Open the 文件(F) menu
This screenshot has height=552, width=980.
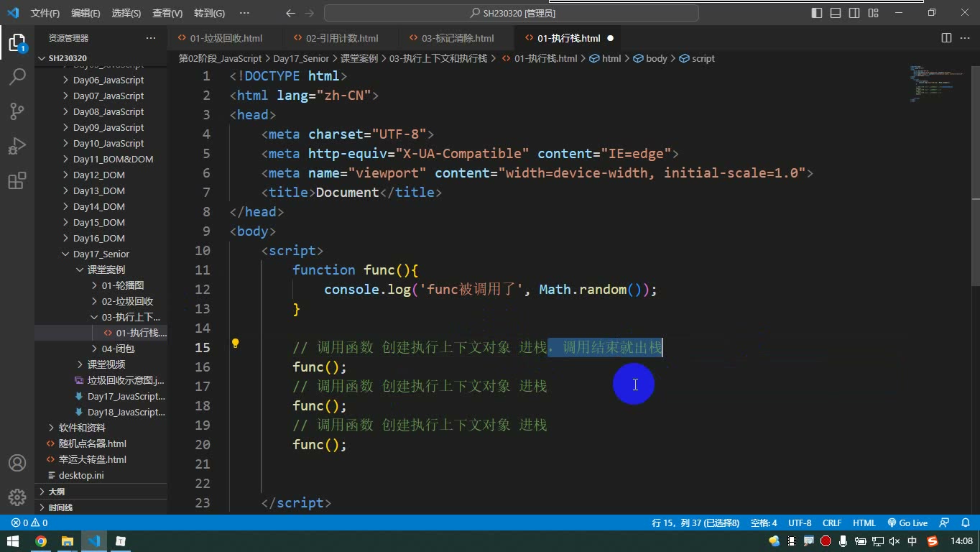pos(45,13)
